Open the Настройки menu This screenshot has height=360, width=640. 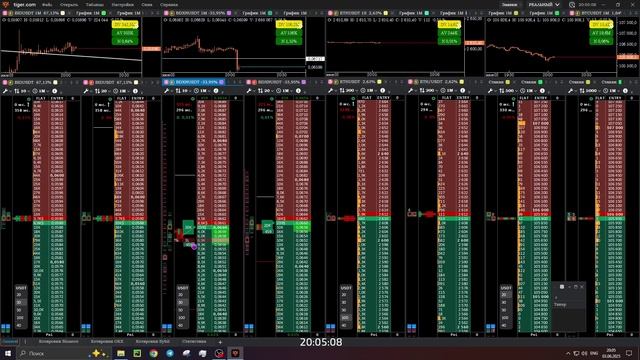[122, 4]
